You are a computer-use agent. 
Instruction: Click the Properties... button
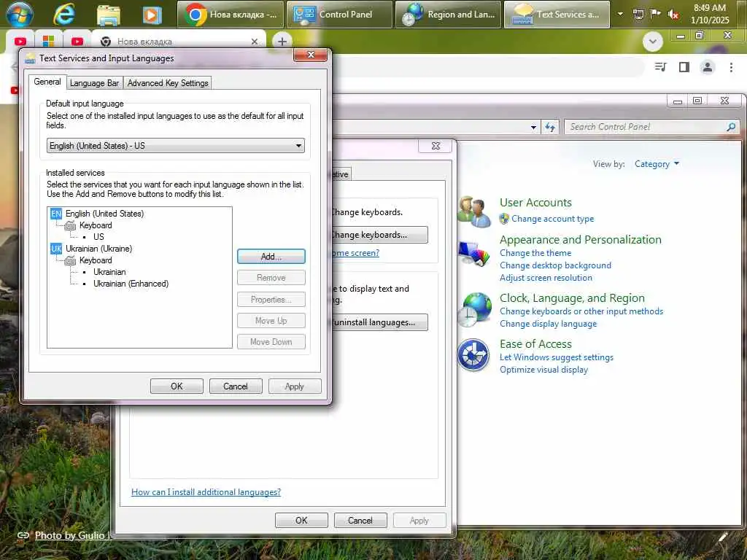coord(271,300)
